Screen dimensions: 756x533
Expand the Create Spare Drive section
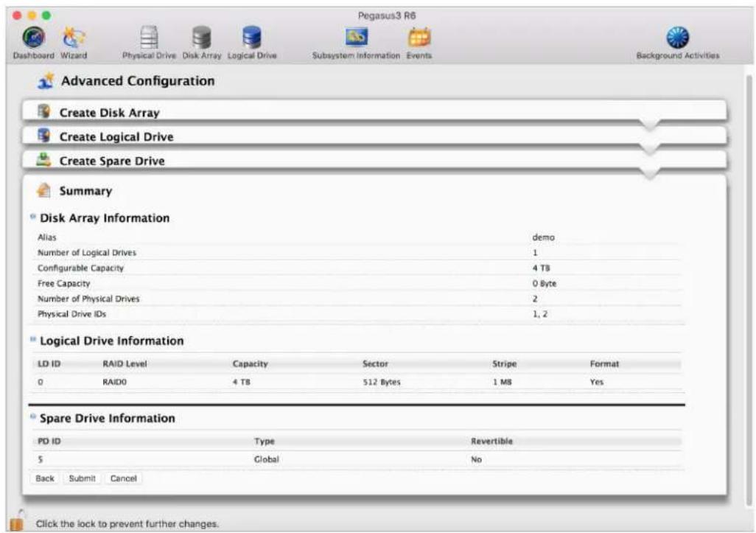point(374,160)
